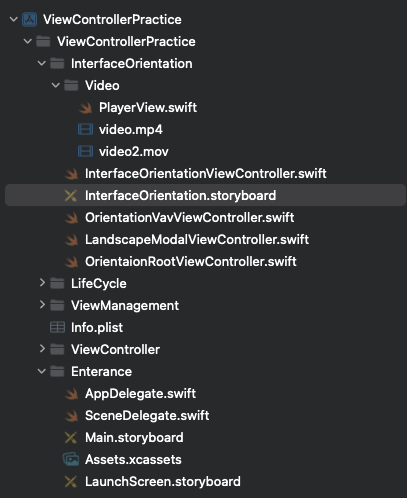407x498 pixels.
Task: Expand the ViewController folder
Action: click(x=42, y=349)
